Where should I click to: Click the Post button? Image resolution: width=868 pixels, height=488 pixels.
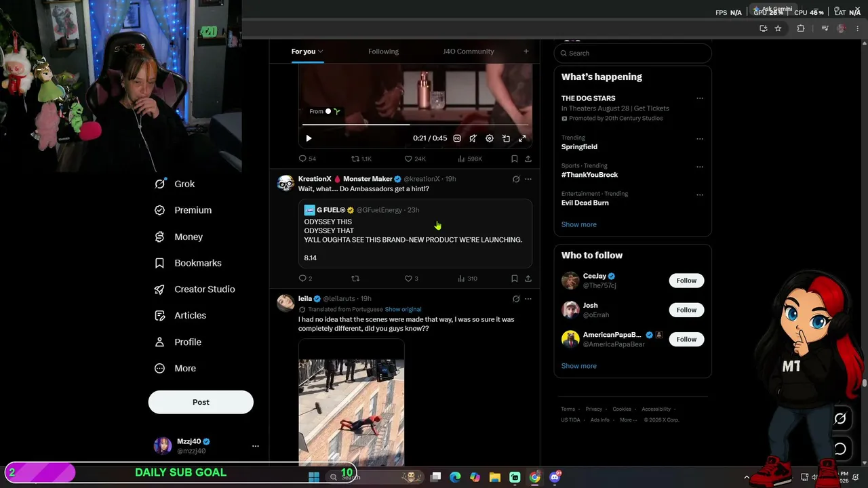click(201, 402)
